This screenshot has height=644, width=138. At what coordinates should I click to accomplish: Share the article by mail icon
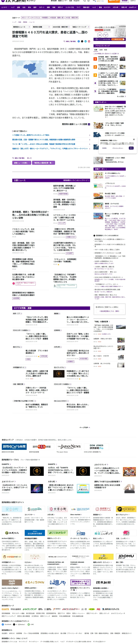click(x=89, y=41)
